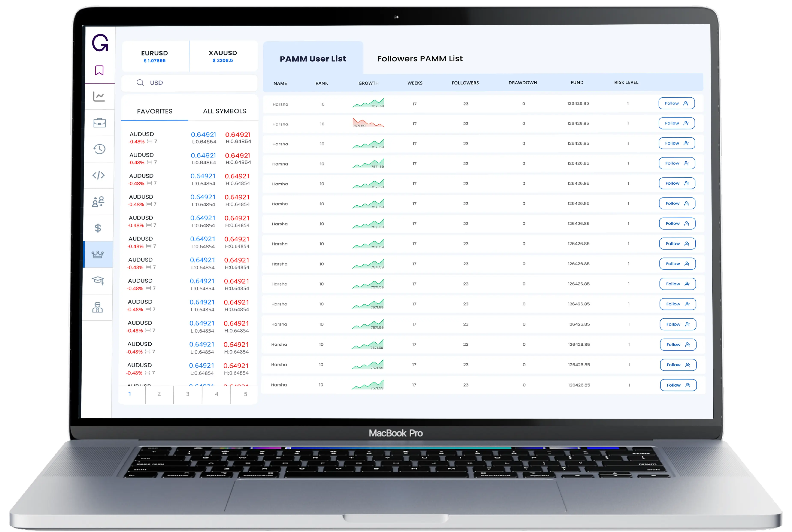This screenshot has width=792, height=532.
Task: Open the Followers PAMM List tab
Action: (420, 59)
